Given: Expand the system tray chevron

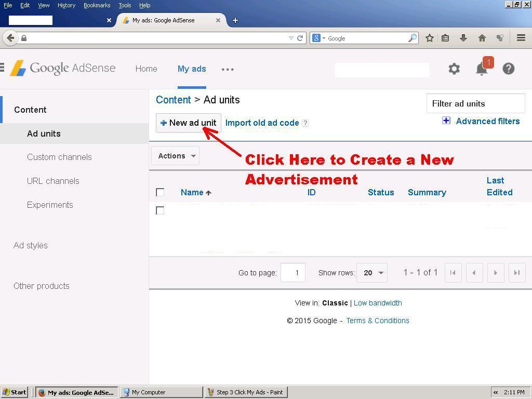Looking at the screenshot, I should point(496,392).
